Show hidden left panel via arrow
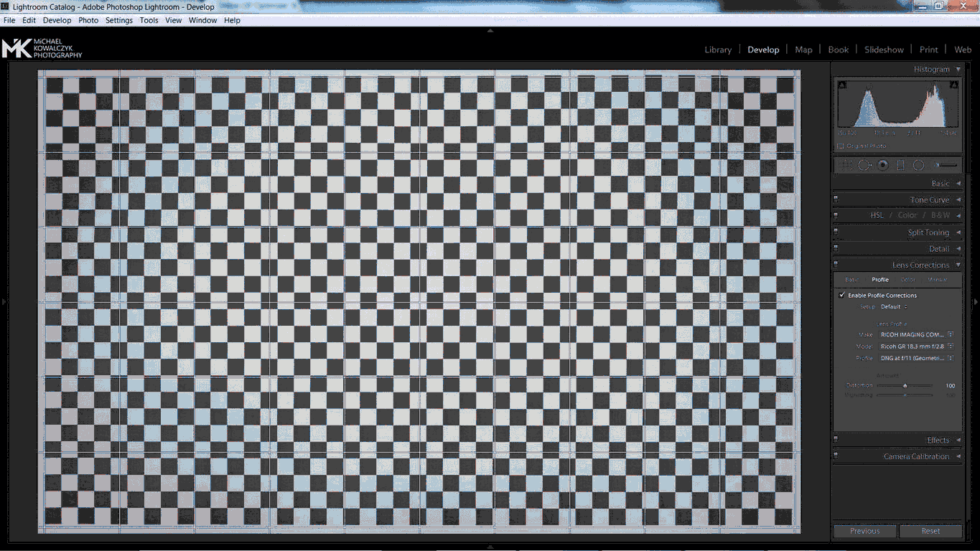Viewport: 980px width, 551px height. (4, 302)
